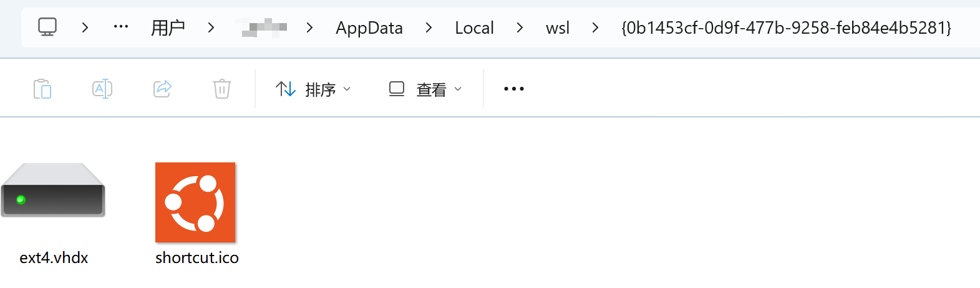Click the Rename toolbar icon
The width and height of the screenshot is (980, 288).
coord(102,89)
